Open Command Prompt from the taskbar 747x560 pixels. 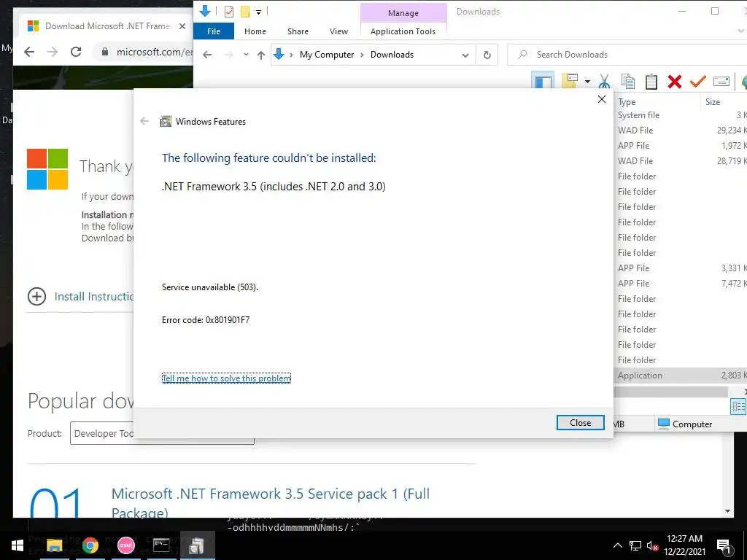[x=161, y=545]
